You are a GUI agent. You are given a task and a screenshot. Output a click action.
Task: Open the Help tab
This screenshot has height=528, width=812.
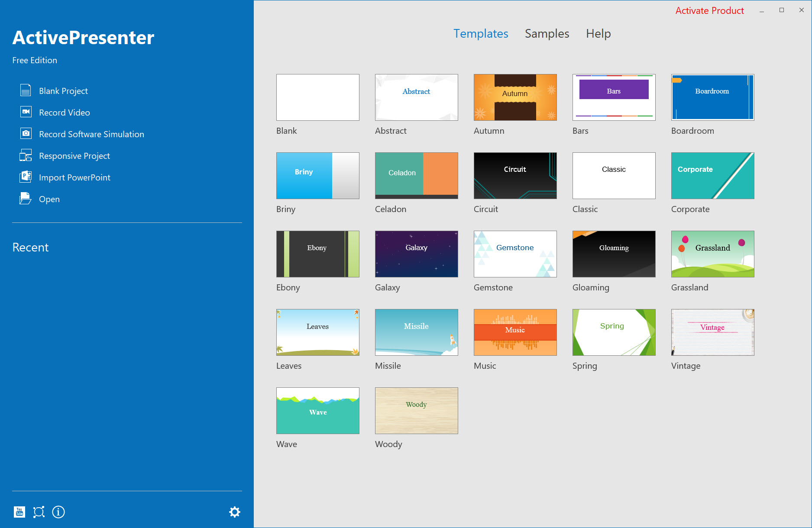click(598, 34)
